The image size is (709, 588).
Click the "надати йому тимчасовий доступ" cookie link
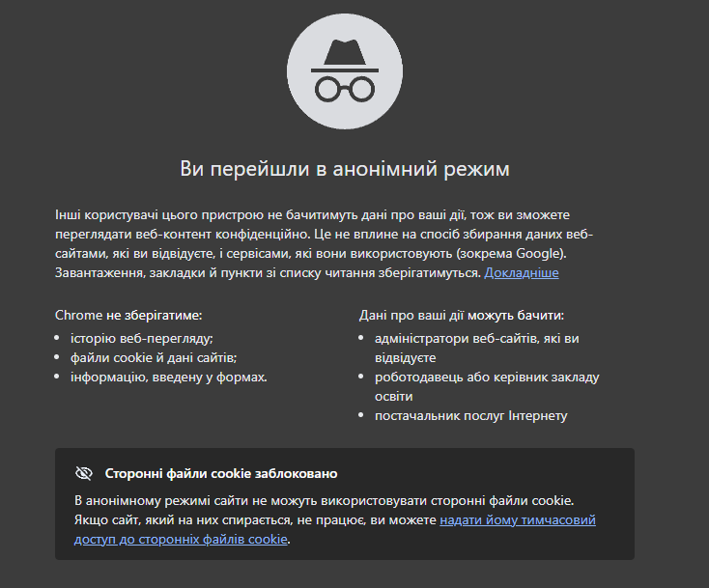(x=517, y=520)
